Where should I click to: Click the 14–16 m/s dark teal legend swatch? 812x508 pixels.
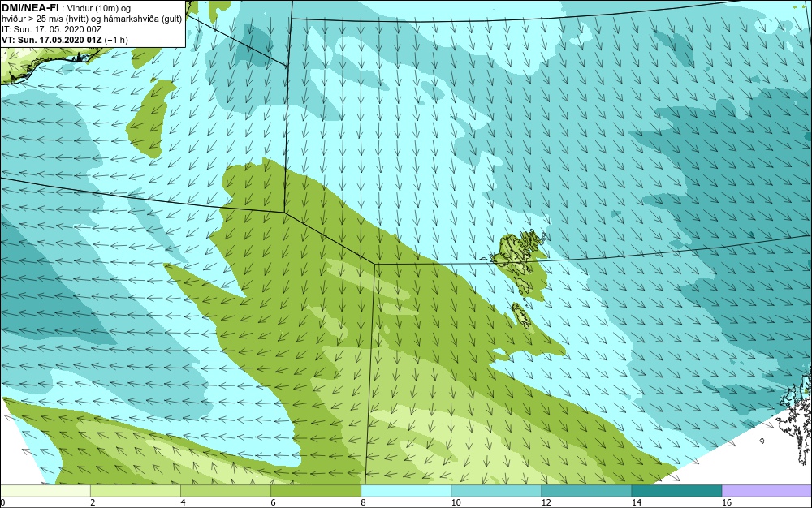pos(677,491)
